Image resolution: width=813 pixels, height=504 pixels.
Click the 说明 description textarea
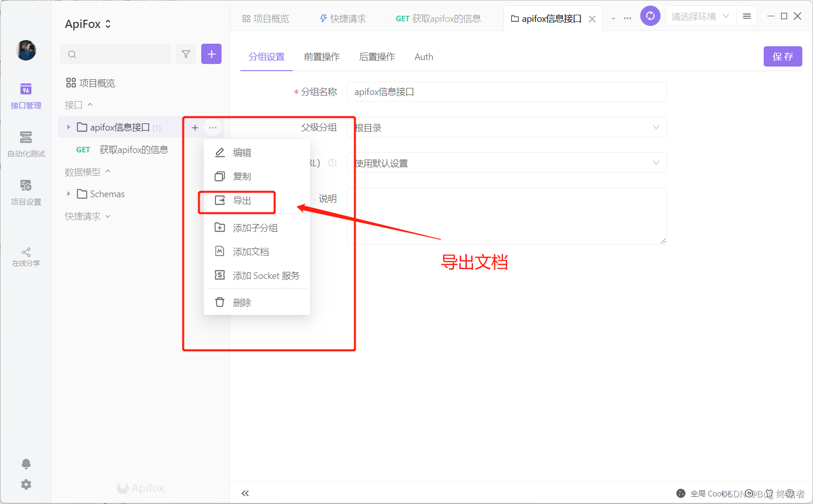[x=507, y=216]
